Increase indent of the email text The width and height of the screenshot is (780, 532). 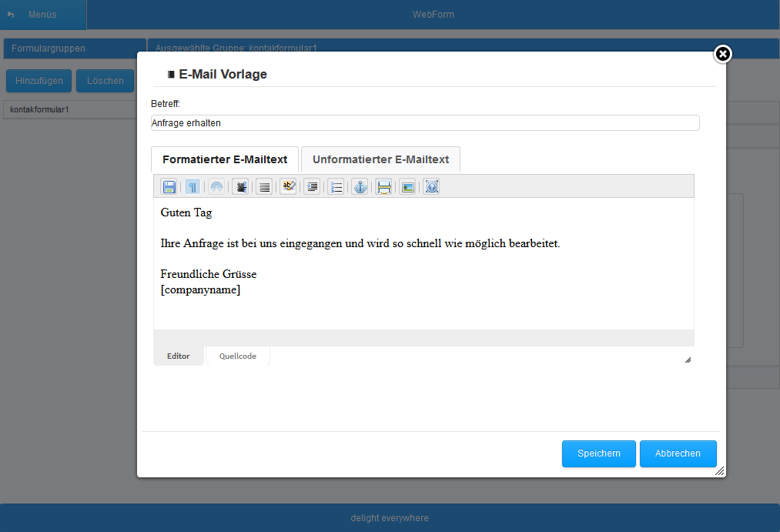(312, 186)
